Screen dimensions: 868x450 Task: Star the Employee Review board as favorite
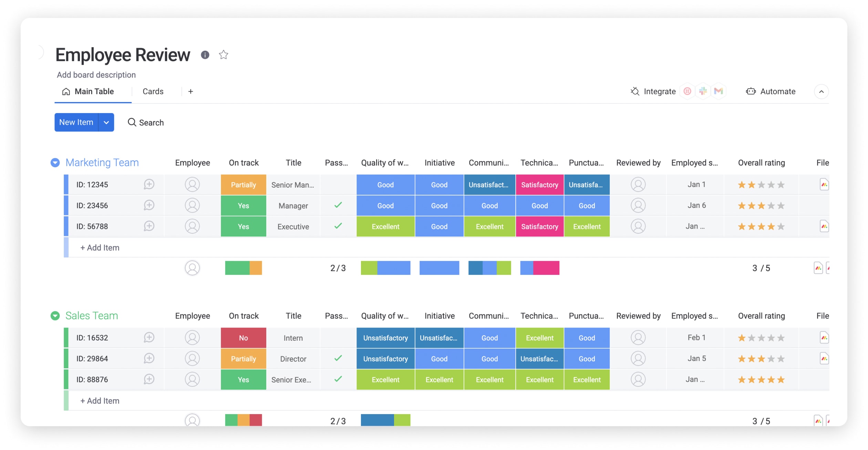[224, 55]
